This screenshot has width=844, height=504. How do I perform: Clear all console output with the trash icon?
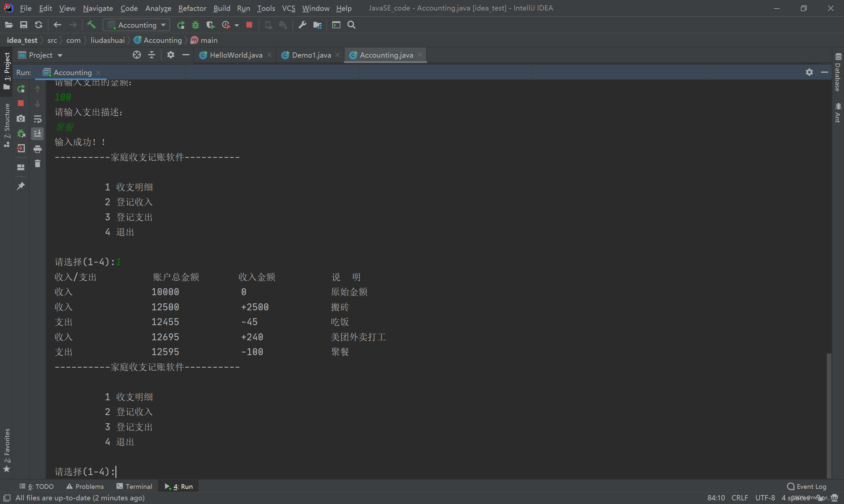[x=38, y=164]
